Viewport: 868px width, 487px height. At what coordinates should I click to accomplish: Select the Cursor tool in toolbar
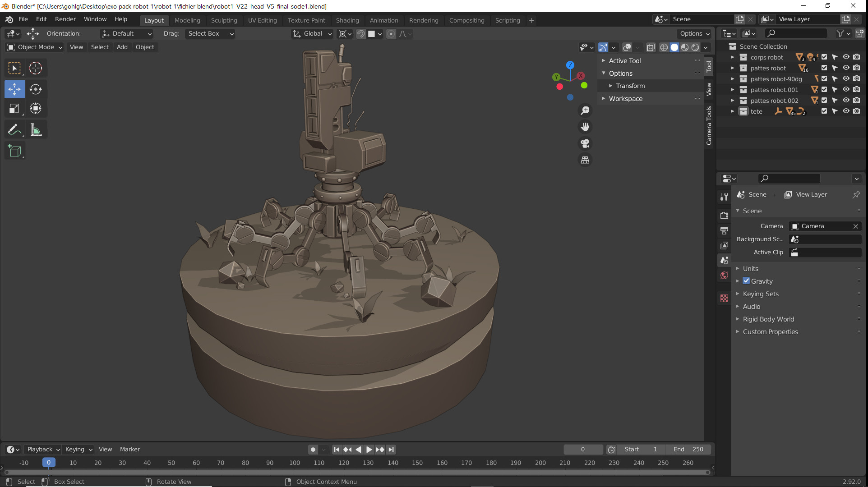click(36, 68)
